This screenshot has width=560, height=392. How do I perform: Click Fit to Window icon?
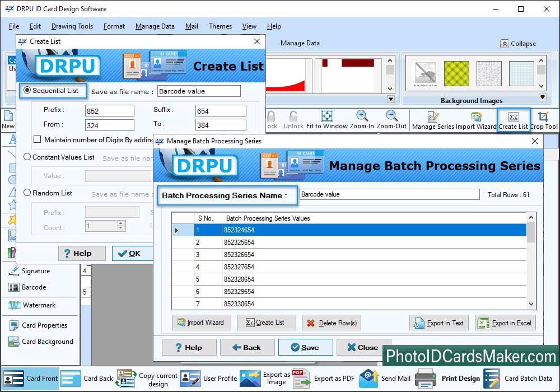[x=327, y=116]
